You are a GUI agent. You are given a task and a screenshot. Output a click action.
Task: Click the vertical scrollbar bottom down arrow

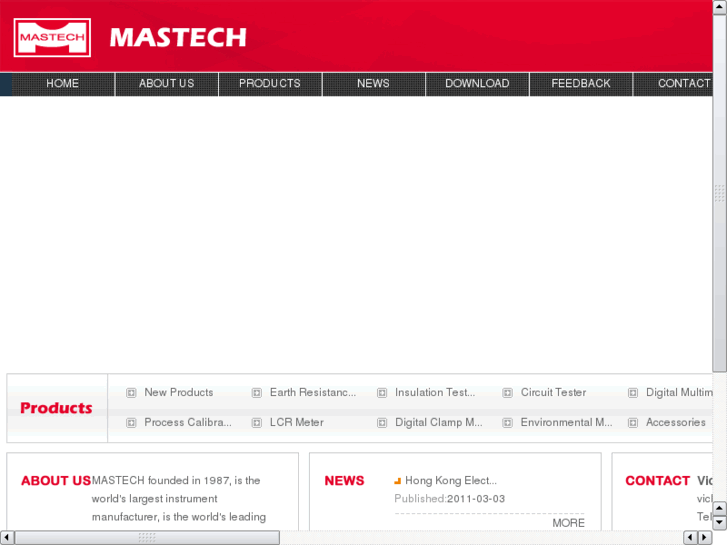click(720, 523)
